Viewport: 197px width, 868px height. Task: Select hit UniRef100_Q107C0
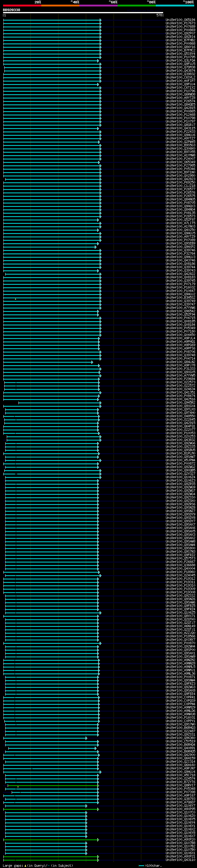[x=180, y=812]
